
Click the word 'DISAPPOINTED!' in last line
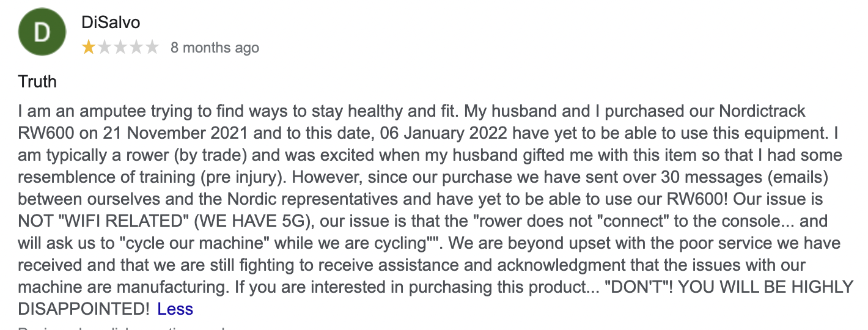pos(84,309)
